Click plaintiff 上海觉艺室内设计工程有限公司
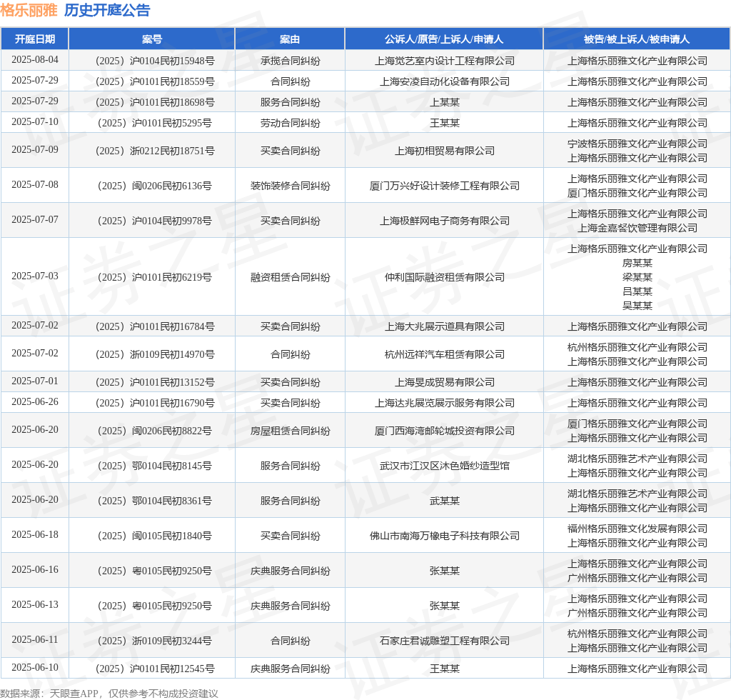 pyautogui.click(x=444, y=61)
